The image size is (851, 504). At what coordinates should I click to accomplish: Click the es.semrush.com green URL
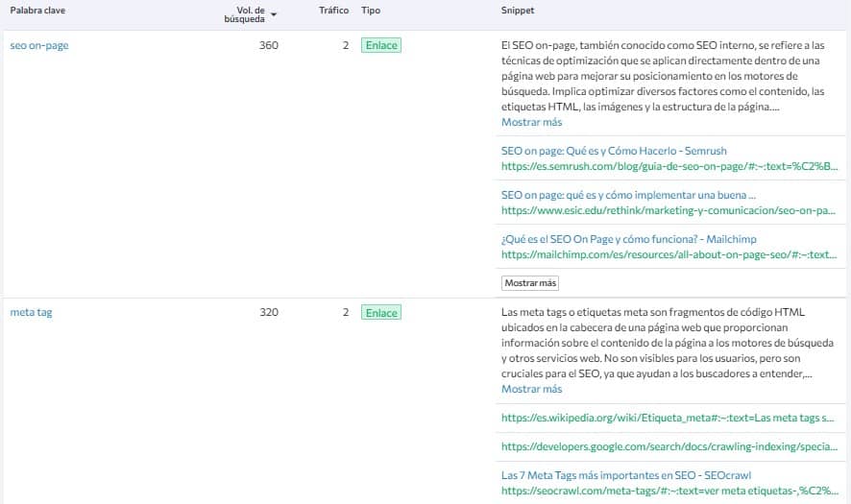click(x=670, y=165)
